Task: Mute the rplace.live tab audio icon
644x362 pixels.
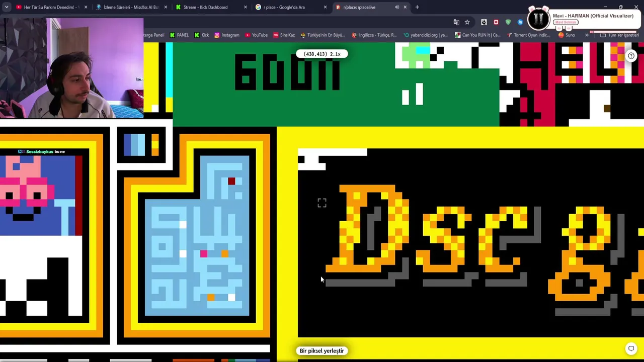Action: tap(397, 7)
